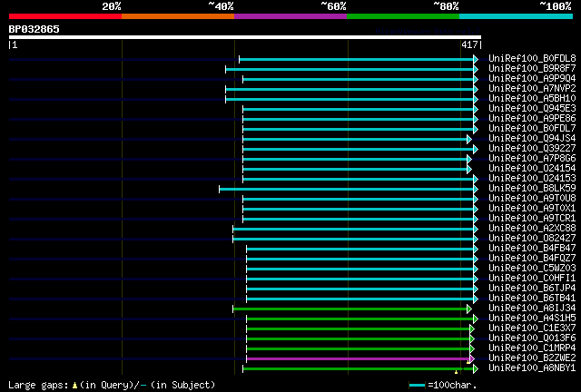
Task: Click the orange ~40% identity legend segment
Action: click(x=178, y=16)
